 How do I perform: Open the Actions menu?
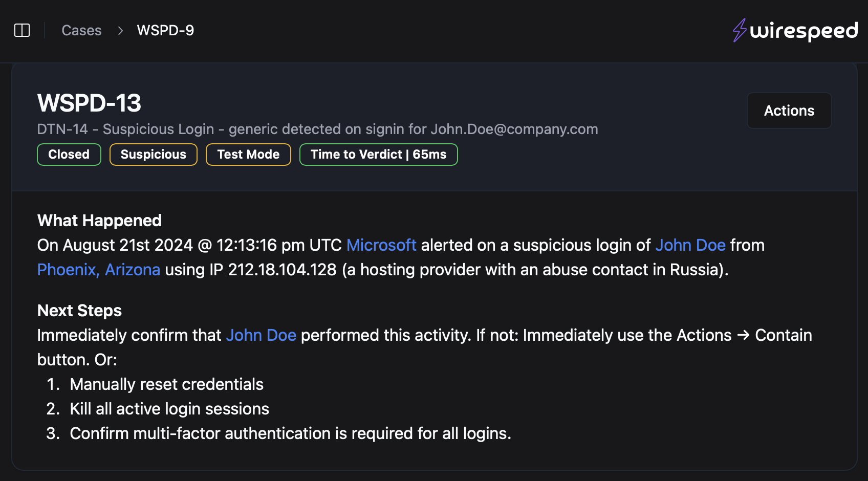click(789, 111)
